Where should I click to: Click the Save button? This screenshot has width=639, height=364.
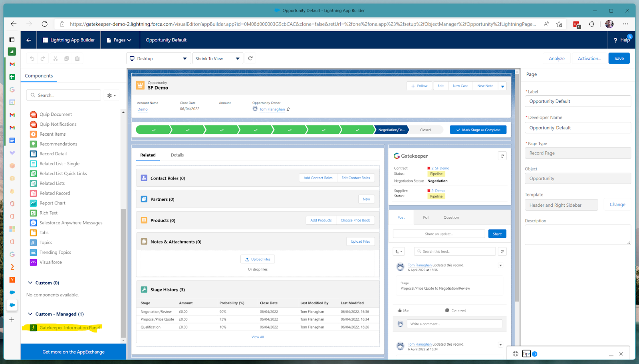coord(619,58)
